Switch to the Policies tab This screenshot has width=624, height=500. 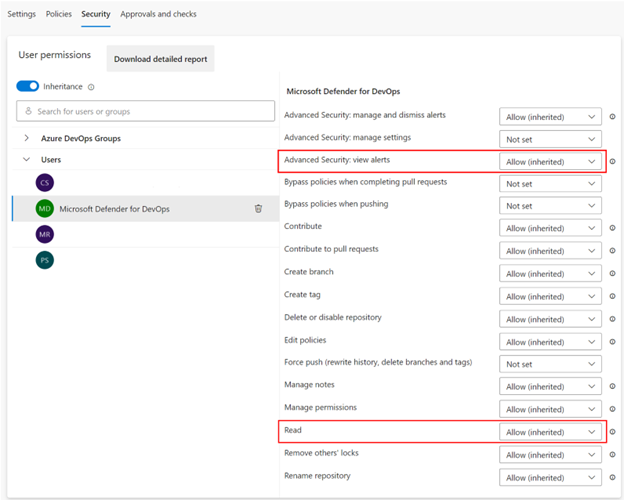[59, 15]
